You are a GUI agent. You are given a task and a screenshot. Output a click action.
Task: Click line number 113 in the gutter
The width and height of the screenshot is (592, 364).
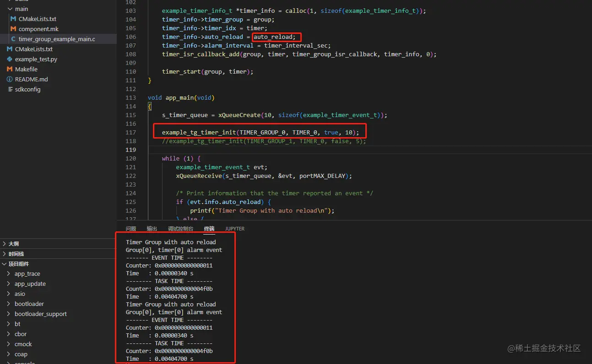(x=131, y=98)
